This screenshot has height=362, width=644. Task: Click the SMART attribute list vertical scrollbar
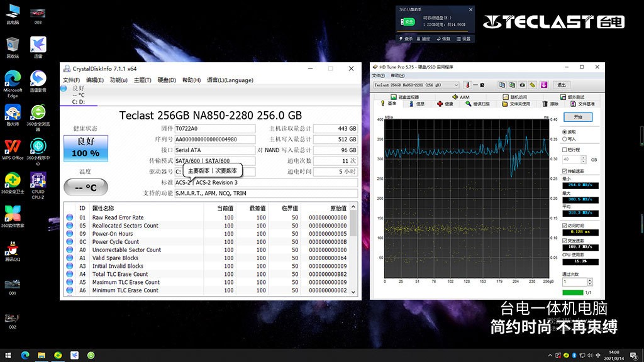[353, 251]
